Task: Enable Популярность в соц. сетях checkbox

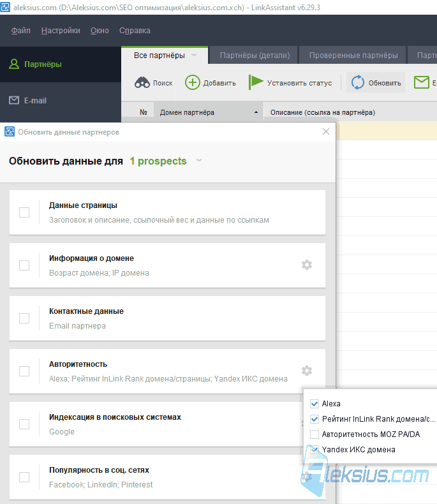Action: point(24,477)
